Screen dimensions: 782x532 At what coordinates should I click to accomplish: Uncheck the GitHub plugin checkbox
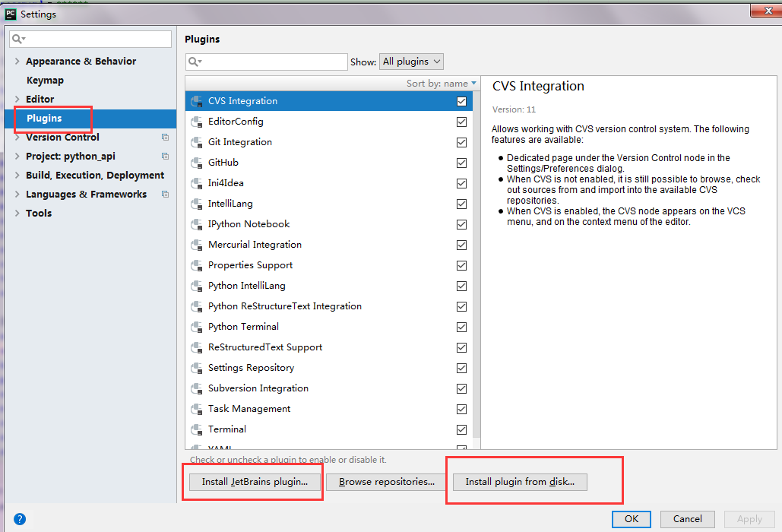pyautogui.click(x=461, y=163)
